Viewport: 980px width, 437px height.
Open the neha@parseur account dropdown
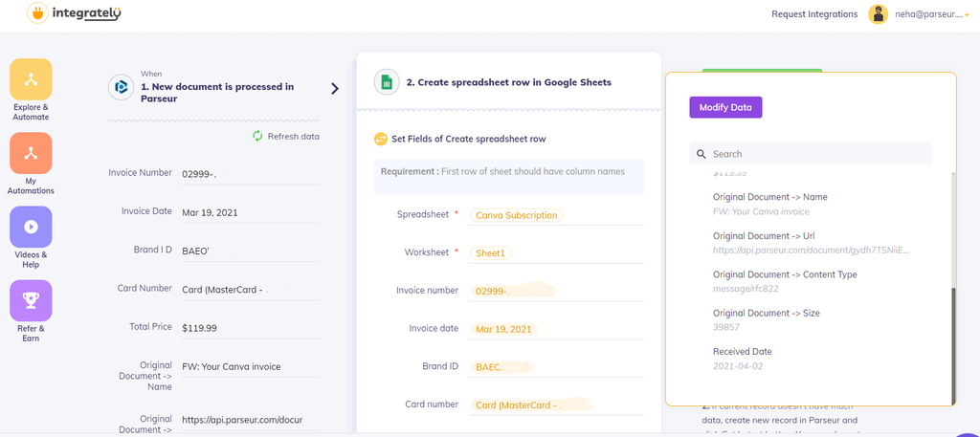tap(928, 14)
